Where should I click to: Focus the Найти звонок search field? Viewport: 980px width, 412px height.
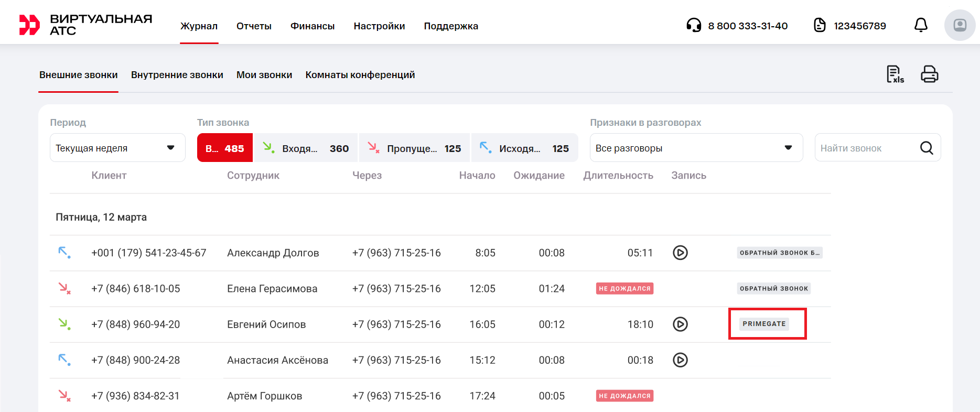tap(865, 148)
